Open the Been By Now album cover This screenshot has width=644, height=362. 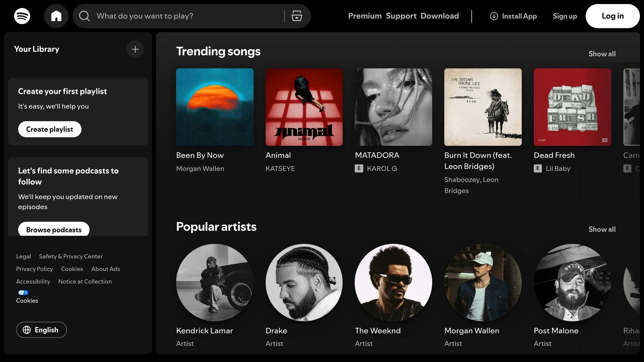click(215, 107)
